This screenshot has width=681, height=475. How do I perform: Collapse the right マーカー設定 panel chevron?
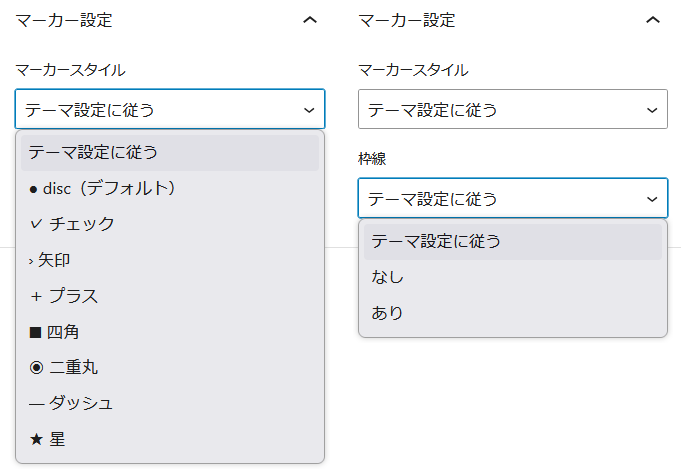653,19
